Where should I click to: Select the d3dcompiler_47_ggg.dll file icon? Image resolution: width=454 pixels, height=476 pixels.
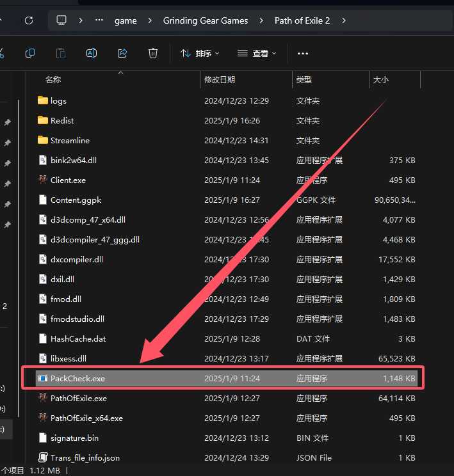pyautogui.click(x=43, y=239)
